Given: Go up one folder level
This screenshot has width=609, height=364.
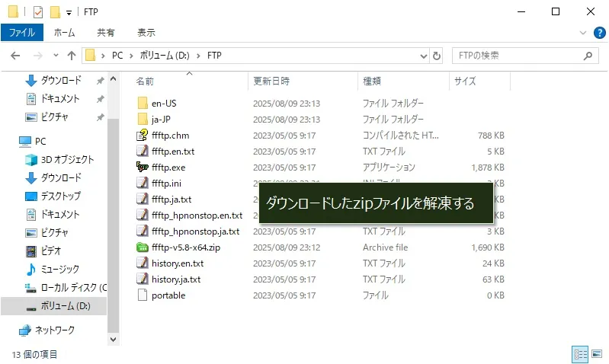Looking at the screenshot, I should (72, 56).
